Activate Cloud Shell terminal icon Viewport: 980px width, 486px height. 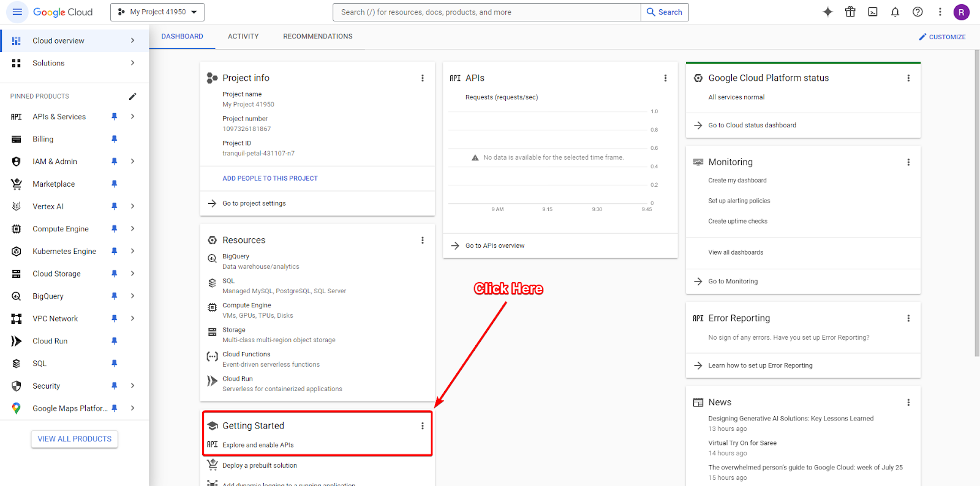(873, 12)
